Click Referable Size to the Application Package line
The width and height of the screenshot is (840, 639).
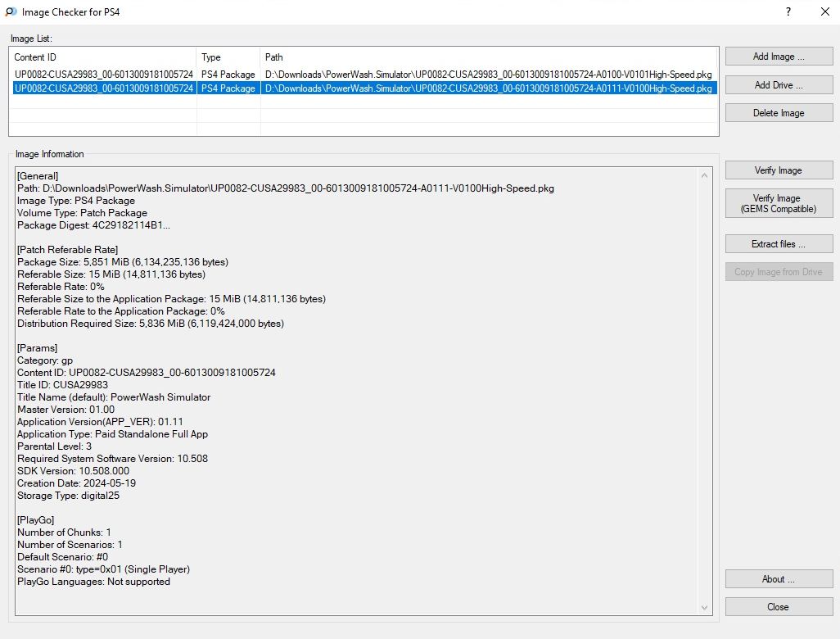(171, 299)
